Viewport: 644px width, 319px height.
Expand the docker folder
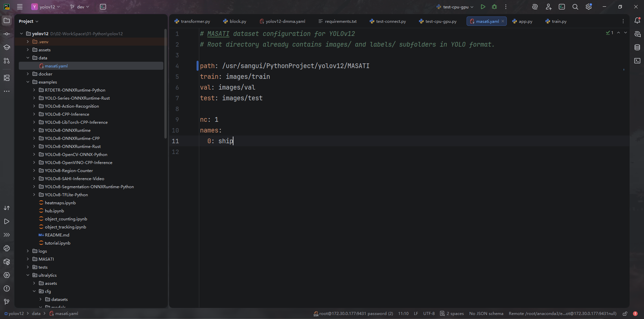coord(28,74)
